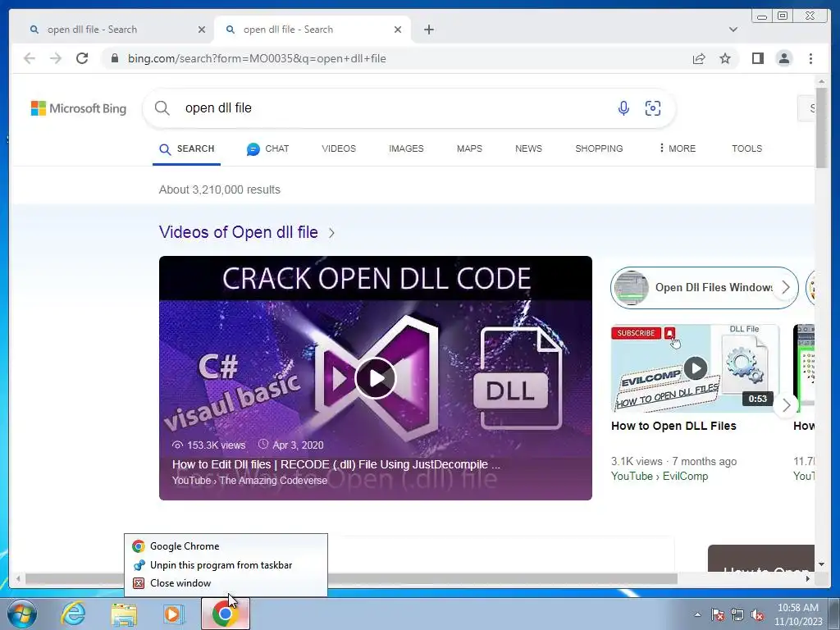Image resolution: width=840 pixels, height=630 pixels.
Task: Click horizontal scrollbar right arrow
Action: point(808,579)
